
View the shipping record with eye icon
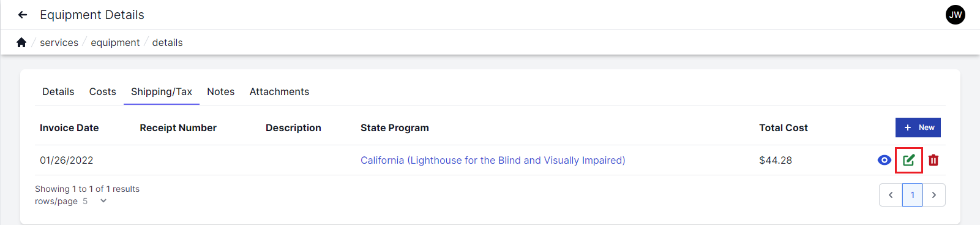pos(884,160)
